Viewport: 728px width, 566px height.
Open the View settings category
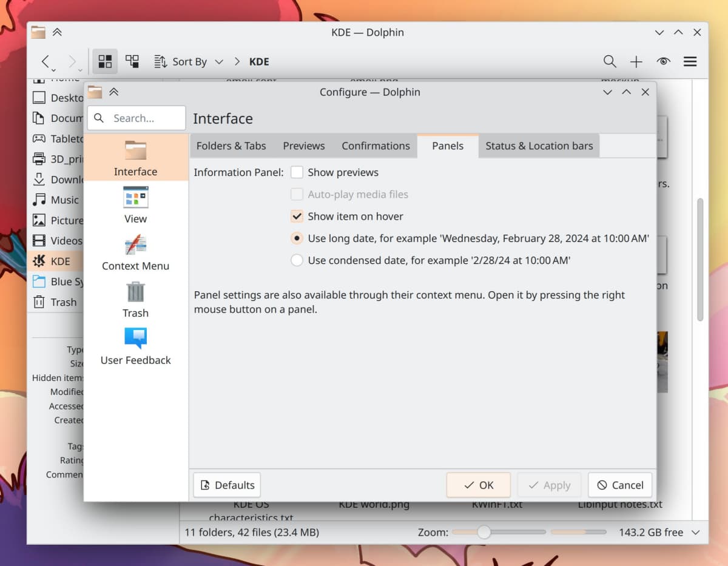pos(136,205)
